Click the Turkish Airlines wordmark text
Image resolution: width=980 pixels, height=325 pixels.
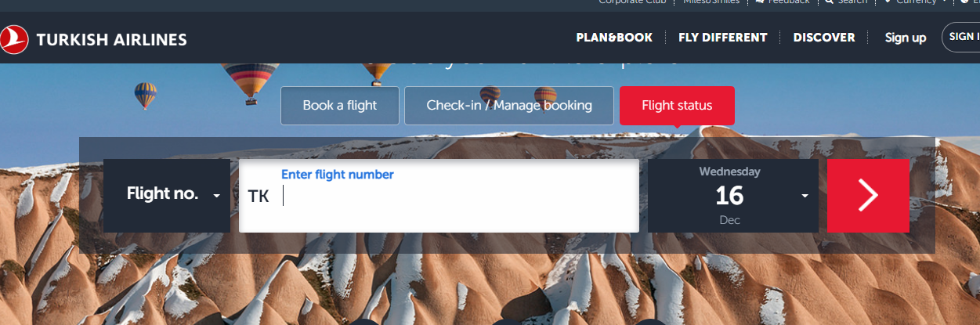111,39
